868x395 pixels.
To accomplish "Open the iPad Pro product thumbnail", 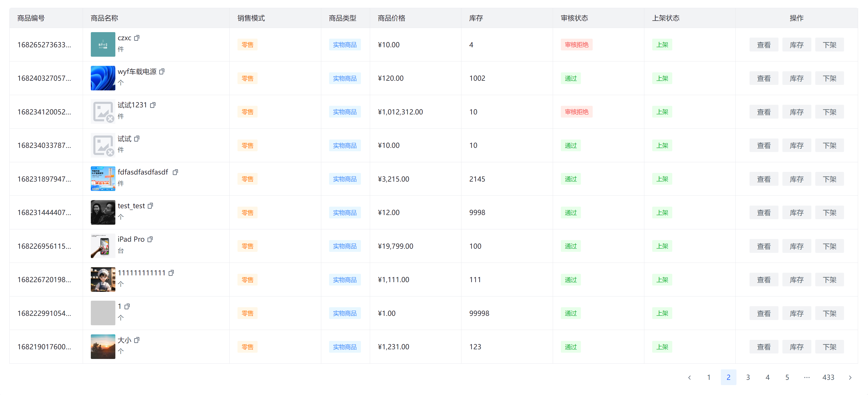I will tap(103, 246).
